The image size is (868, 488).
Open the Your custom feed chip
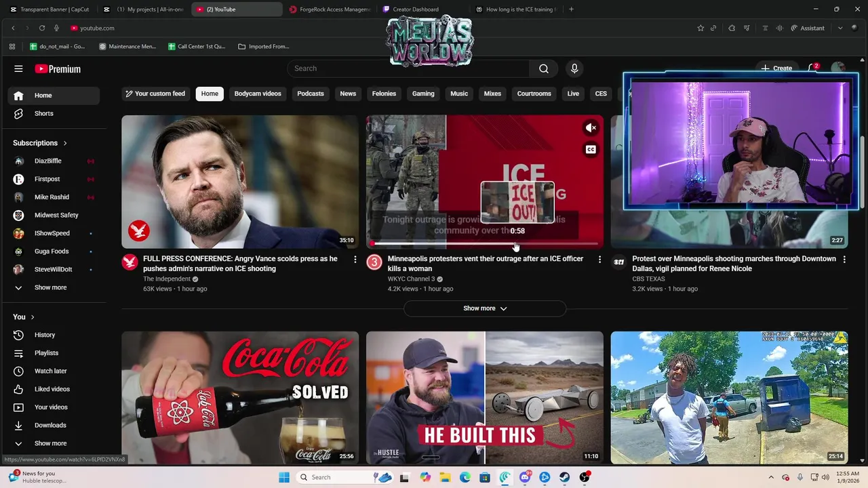point(155,94)
